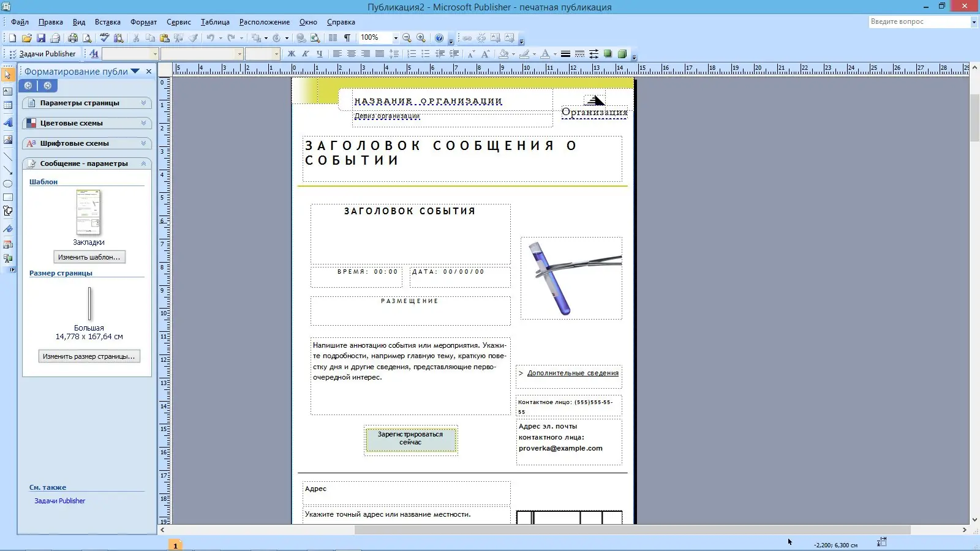Open the font size dropdown
This screenshot has width=980, height=551.
[276, 54]
